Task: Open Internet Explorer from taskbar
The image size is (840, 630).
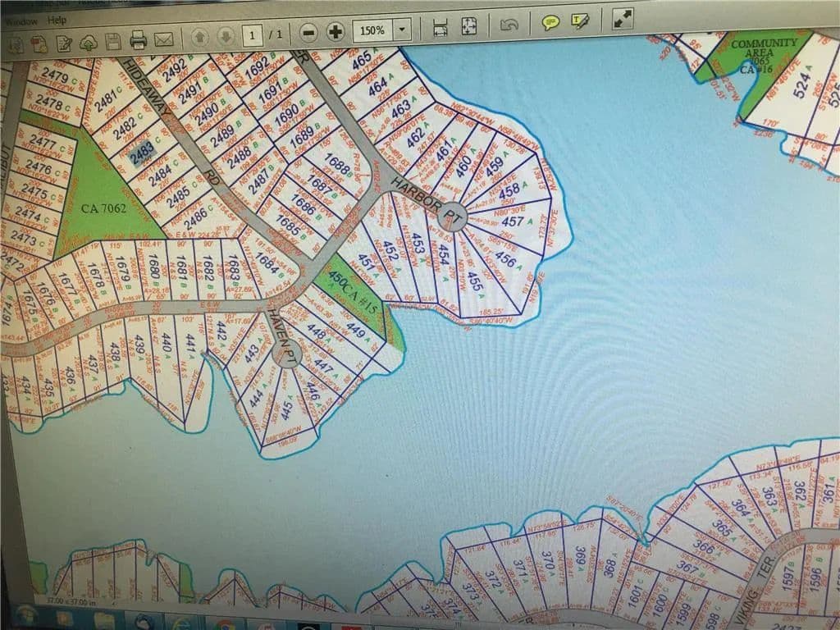Action: pyautogui.click(x=182, y=623)
